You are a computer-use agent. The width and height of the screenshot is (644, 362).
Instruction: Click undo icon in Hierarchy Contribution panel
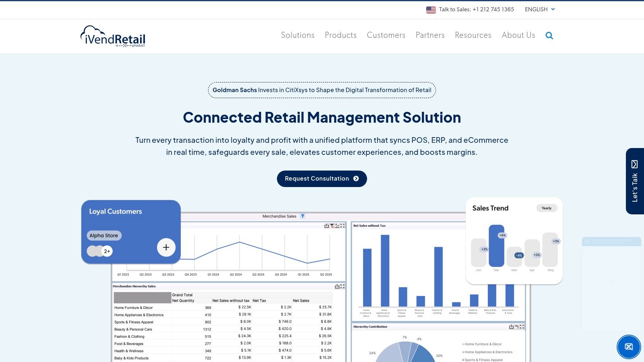click(516, 327)
